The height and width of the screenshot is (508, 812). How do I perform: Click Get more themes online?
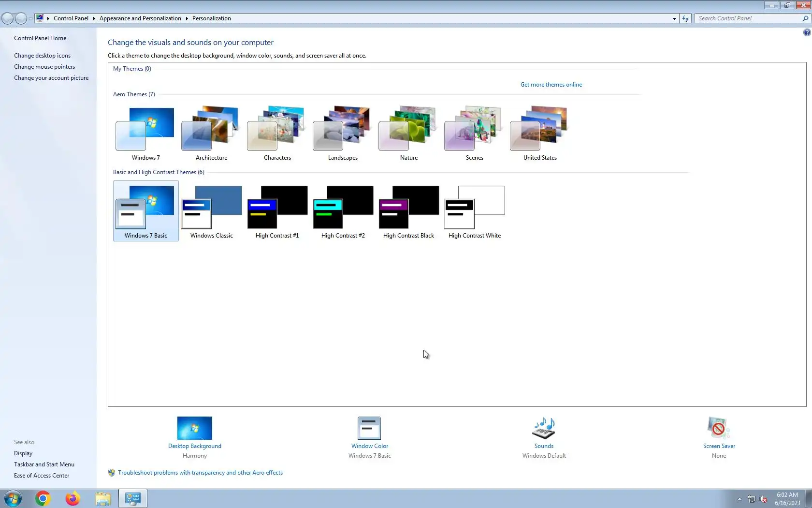(x=551, y=85)
